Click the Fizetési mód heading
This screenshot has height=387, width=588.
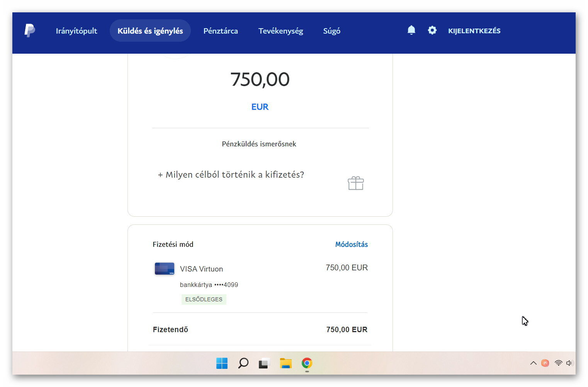(173, 244)
